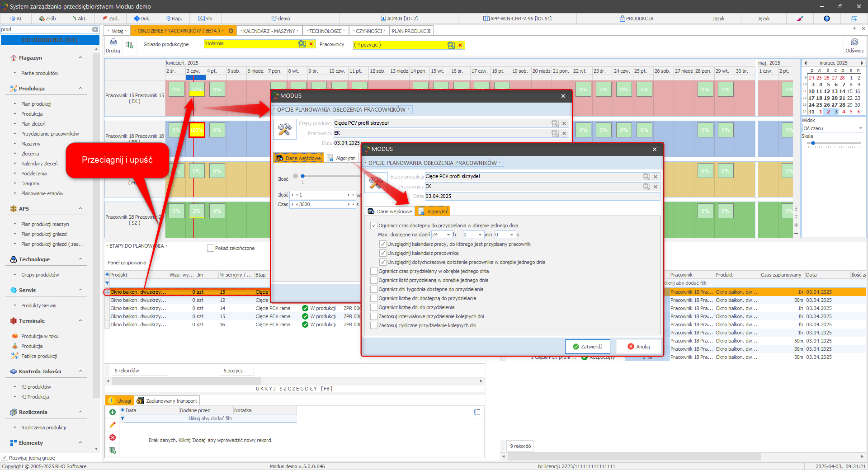Check the Pokaż zakończone checkbox

coord(210,248)
